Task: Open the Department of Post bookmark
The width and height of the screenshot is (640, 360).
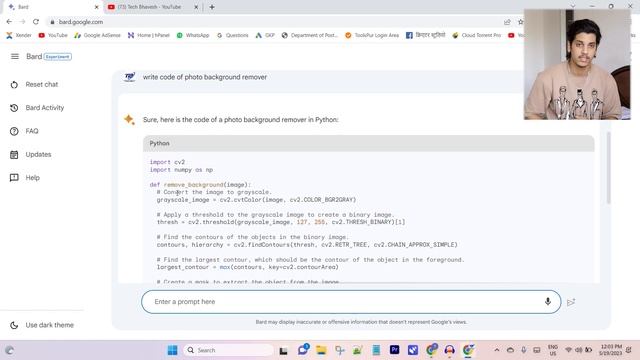Action: [x=310, y=36]
